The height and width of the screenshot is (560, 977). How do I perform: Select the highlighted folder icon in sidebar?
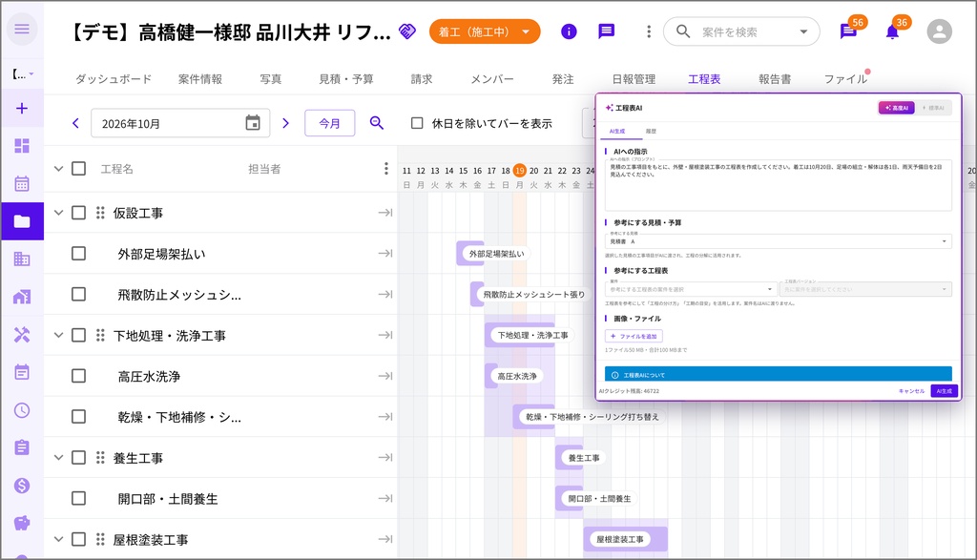coord(22,221)
